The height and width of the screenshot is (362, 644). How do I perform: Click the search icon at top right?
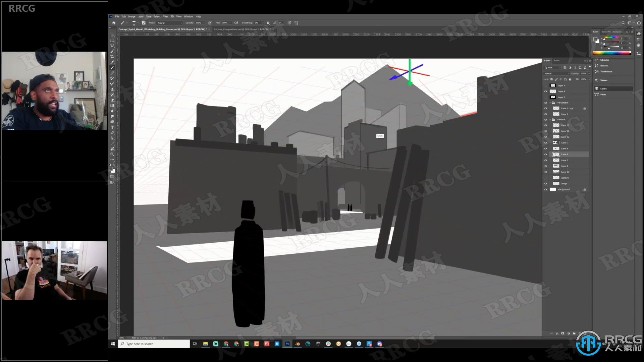pos(623,23)
